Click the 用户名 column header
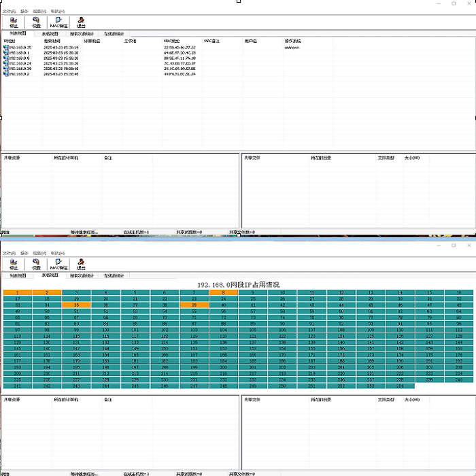This screenshot has height=476, width=476. pyautogui.click(x=263, y=41)
